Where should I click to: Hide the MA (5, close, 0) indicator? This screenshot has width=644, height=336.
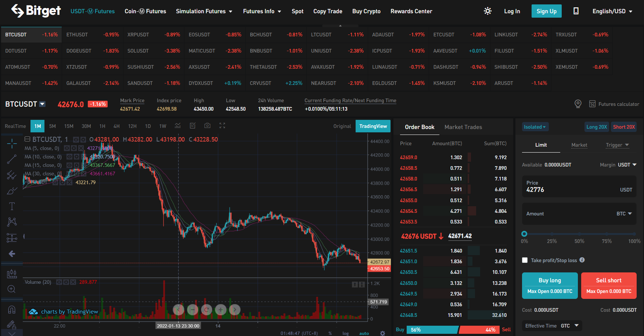(x=67, y=148)
